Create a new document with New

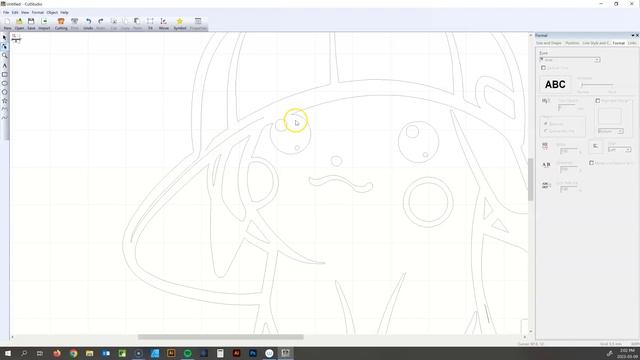point(7,24)
